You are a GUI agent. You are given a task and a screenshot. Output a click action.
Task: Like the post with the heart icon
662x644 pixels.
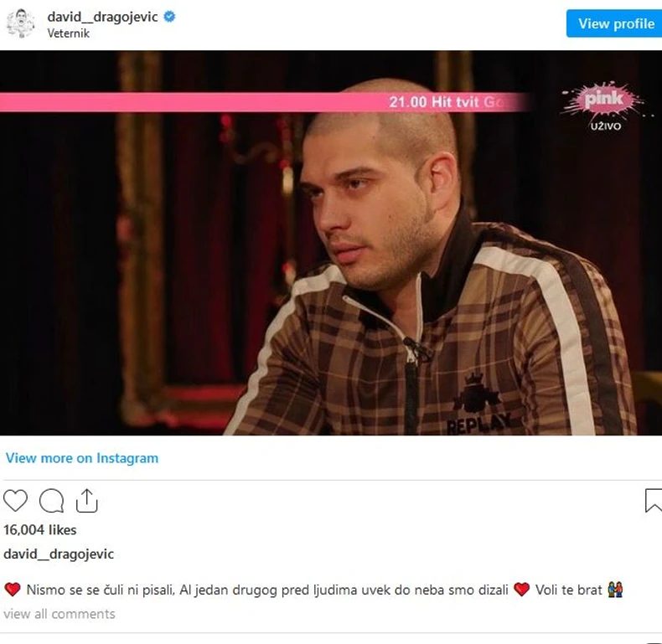(15, 501)
